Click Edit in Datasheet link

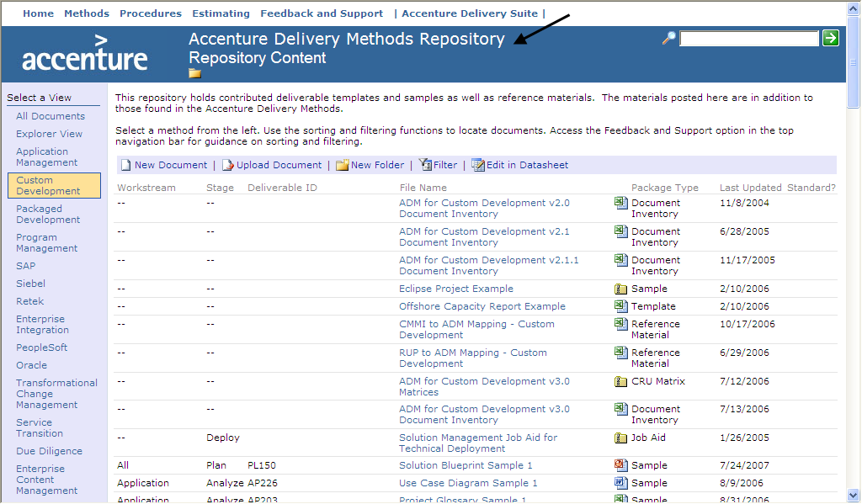[x=527, y=165]
